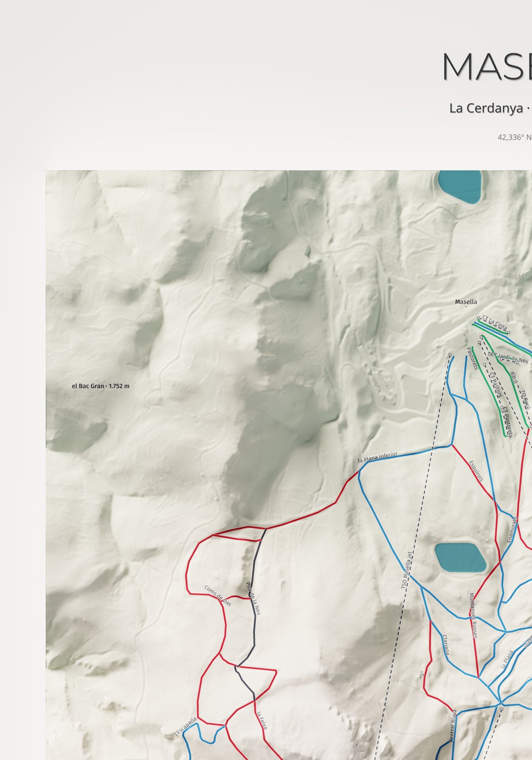Click the 42,336° N coordinates text
The width and height of the screenshot is (532, 760).
coord(514,137)
